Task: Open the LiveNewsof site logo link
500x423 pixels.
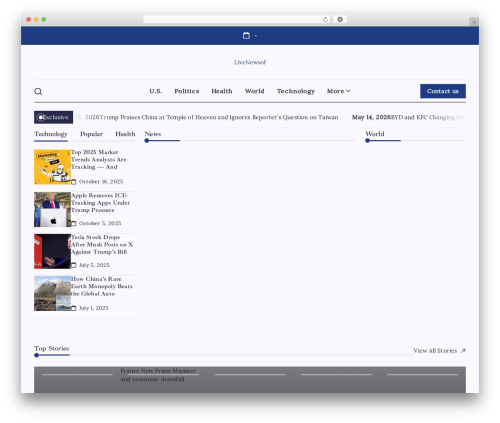Action: (x=250, y=62)
